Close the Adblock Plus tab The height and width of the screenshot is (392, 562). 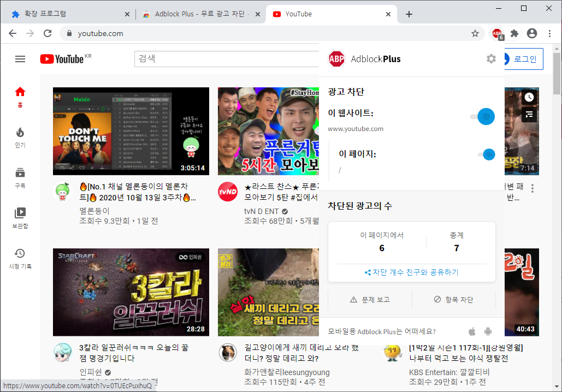(258, 14)
